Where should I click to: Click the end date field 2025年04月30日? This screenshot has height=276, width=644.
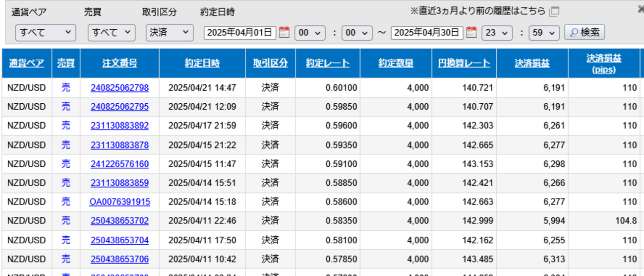[427, 33]
